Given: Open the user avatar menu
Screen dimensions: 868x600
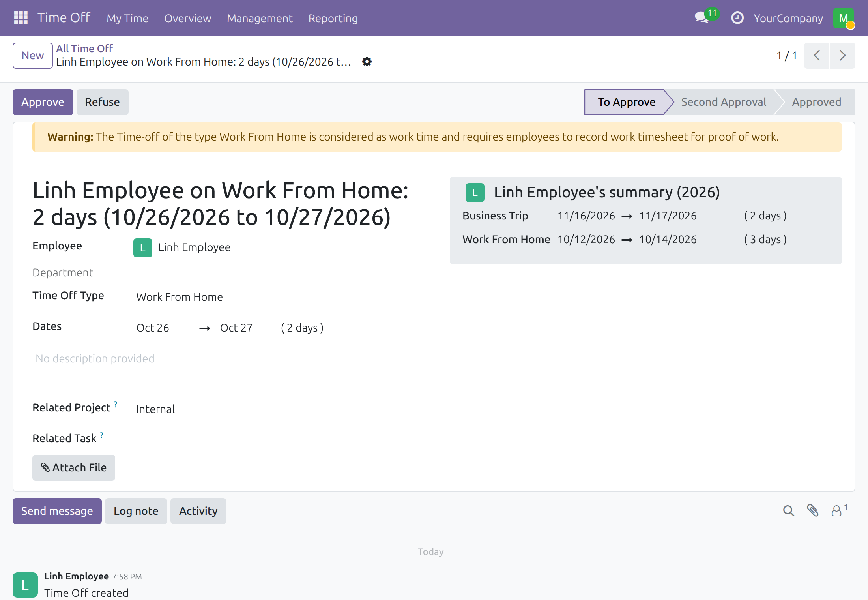Looking at the screenshot, I should point(844,18).
